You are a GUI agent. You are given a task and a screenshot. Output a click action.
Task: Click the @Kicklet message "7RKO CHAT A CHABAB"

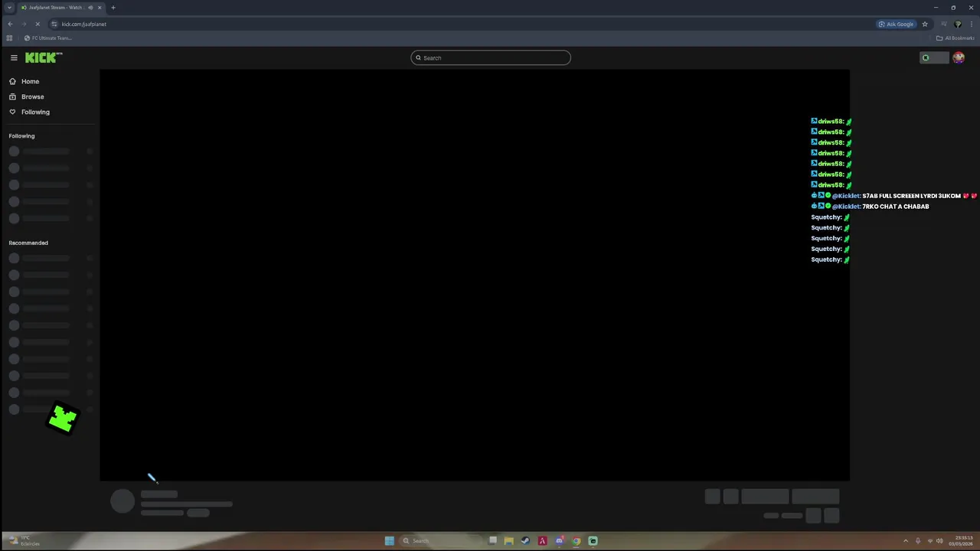click(x=871, y=207)
